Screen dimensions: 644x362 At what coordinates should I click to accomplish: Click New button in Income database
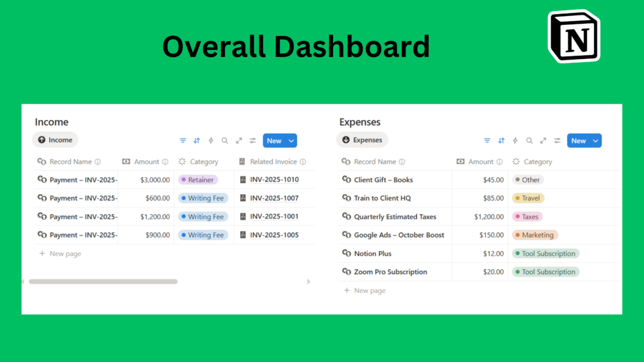click(x=274, y=141)
